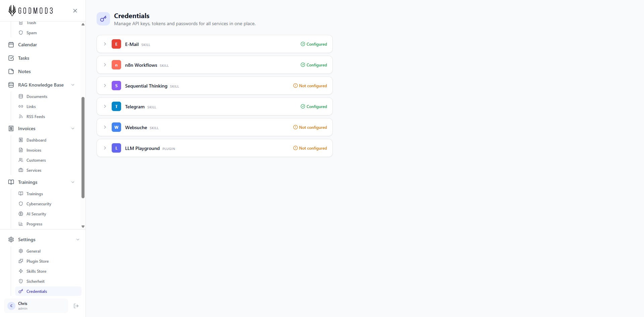Viewport: 644px width, 317px height.
Task: Click the Tasks checkbox icon in sidebar
Action: [11, 58]
